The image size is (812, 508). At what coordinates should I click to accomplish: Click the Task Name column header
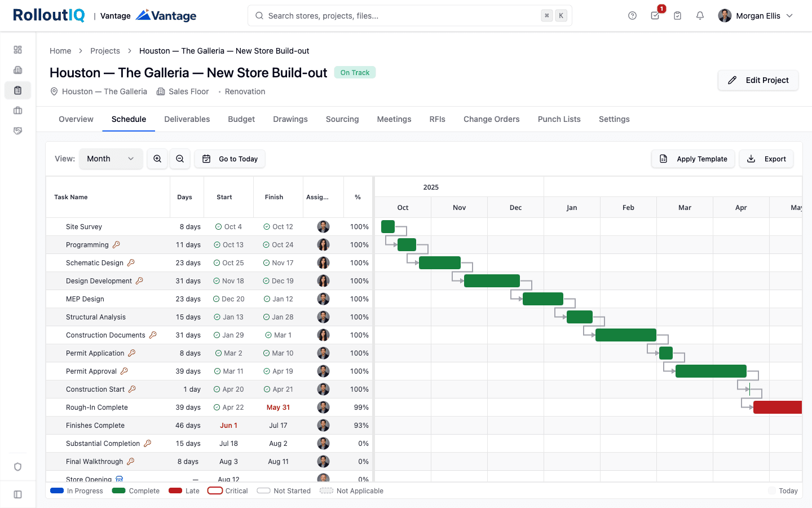coord(71,197)
